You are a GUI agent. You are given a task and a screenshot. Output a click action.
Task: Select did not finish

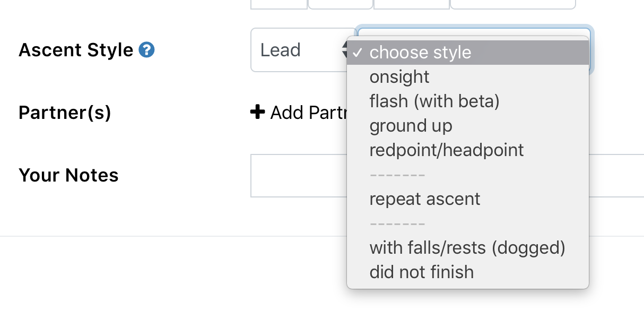click(x=421, y=272)
